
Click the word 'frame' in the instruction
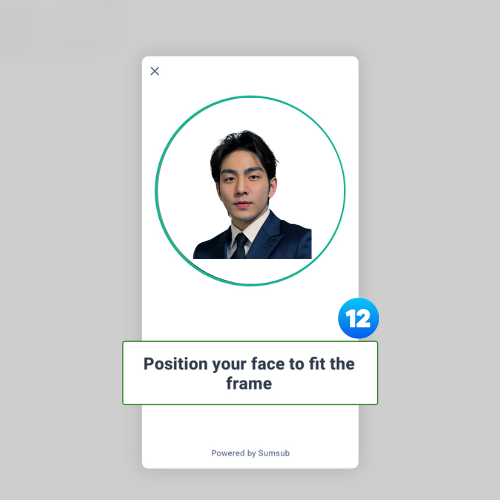click(x=249, y=384)
